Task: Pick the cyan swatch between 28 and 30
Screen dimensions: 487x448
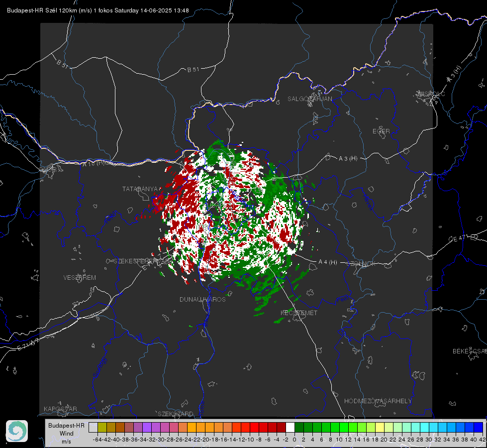Action: pyautogui.click(x=425, y=427)
